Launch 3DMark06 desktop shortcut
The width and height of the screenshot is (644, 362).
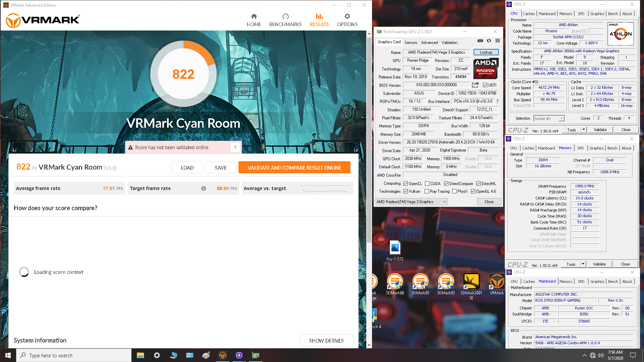pyautogui.click(x=395, y=284)
